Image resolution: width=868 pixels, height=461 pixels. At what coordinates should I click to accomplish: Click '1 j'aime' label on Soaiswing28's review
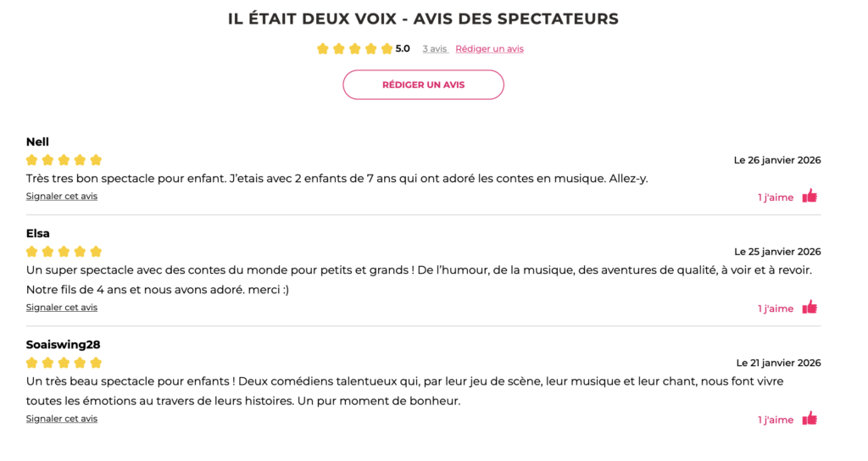click(776, 419)
